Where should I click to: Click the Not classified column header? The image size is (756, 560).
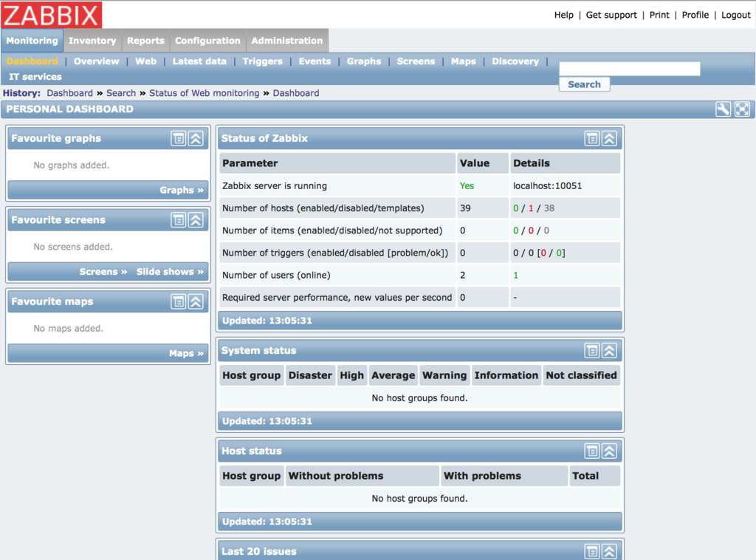pyautogui.click(x=582, y=375)
